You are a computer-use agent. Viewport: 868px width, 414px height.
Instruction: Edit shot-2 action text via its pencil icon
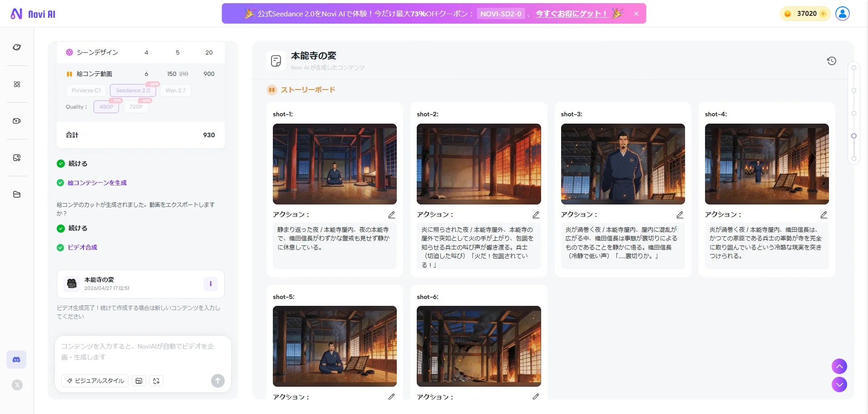click(536, 214)
